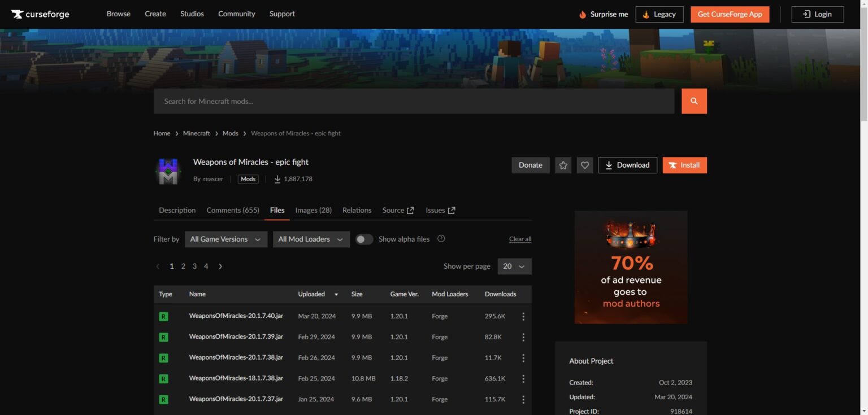Click the alpha files info help icon
The height and width of the screenshot is (415, 868).
pos(441,239)
